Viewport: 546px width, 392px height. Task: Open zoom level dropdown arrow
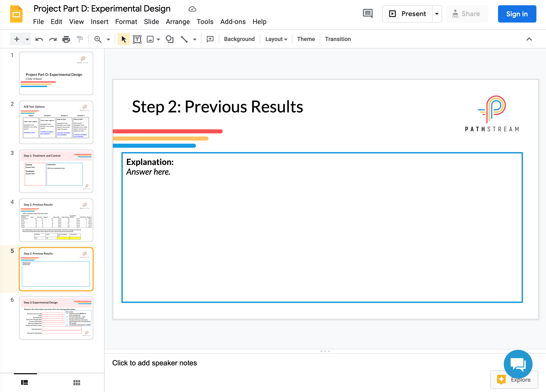pyautogui.click(x=108, y=39)
